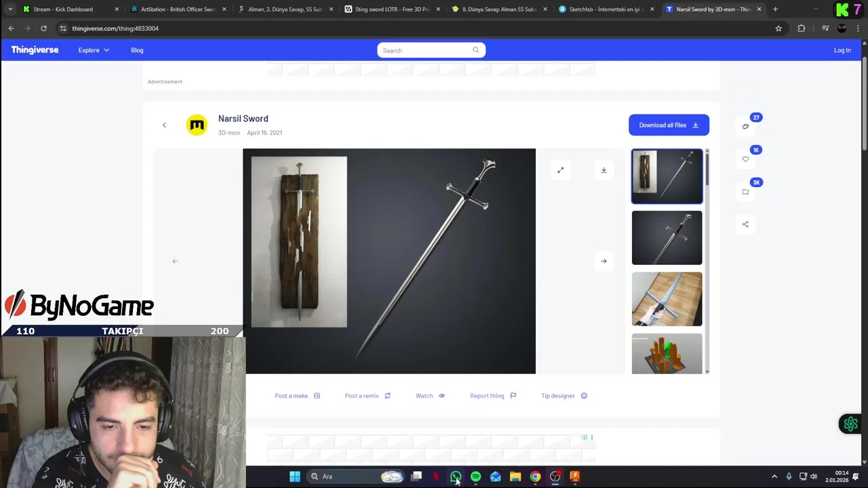
Task: Close the Sketchfab tab
Action: [x=652, y=9]
